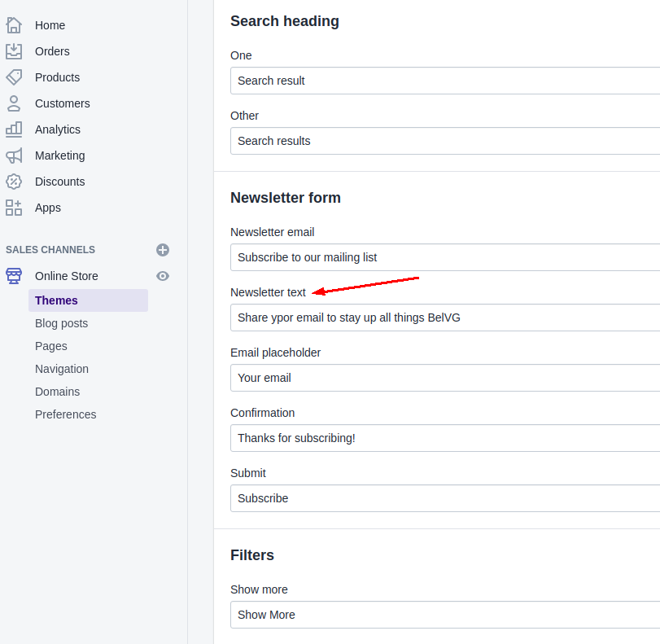This screenshot has width=660, height=644.
Task: Add a sales channel with plus icon
Action: point(163,250)
